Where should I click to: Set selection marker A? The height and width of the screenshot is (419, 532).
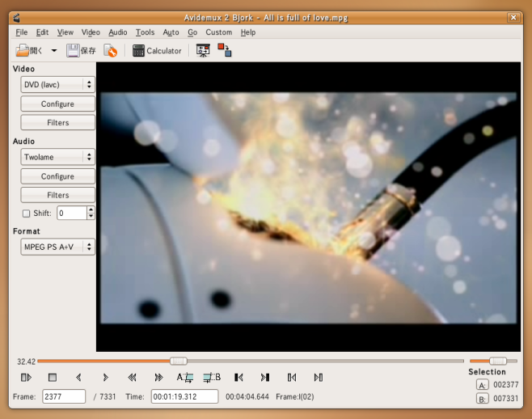185,377
